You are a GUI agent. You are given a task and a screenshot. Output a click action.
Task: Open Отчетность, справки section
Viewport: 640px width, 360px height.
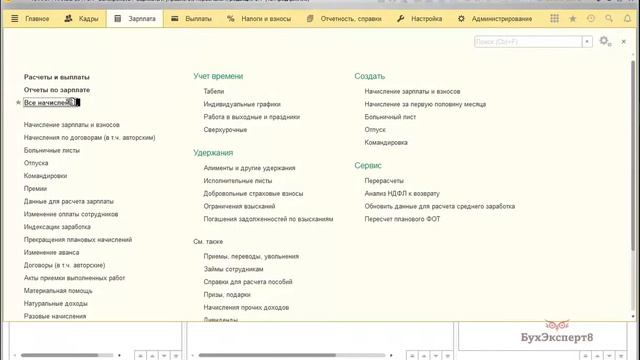[x=344, y=19]
